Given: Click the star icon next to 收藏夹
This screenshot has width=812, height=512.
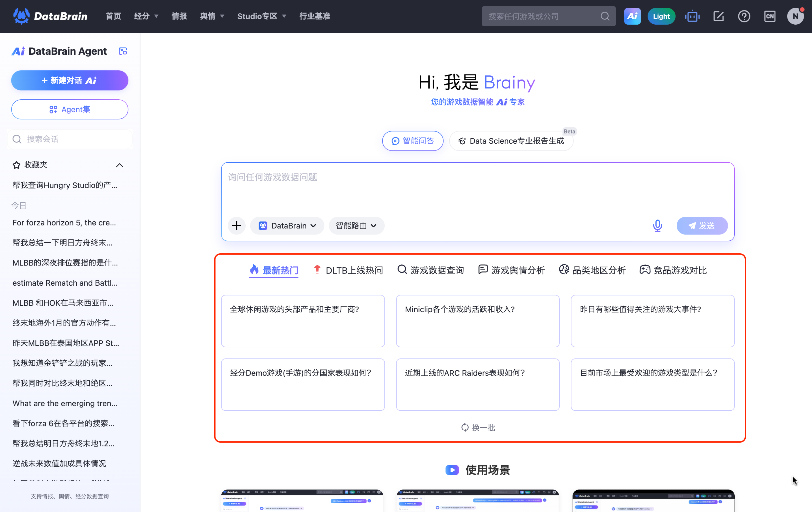Looking at the screenshot, I should (16, 165).
